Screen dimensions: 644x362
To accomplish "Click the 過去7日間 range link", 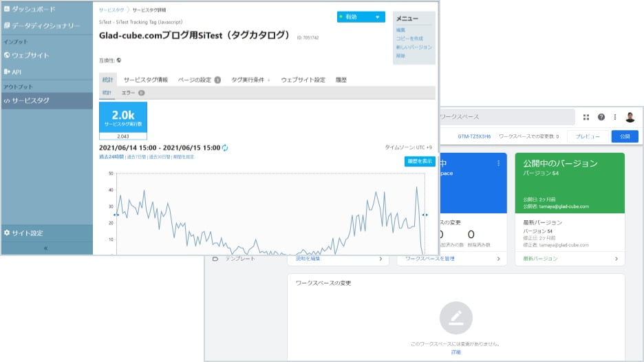I will pos(136,157).
